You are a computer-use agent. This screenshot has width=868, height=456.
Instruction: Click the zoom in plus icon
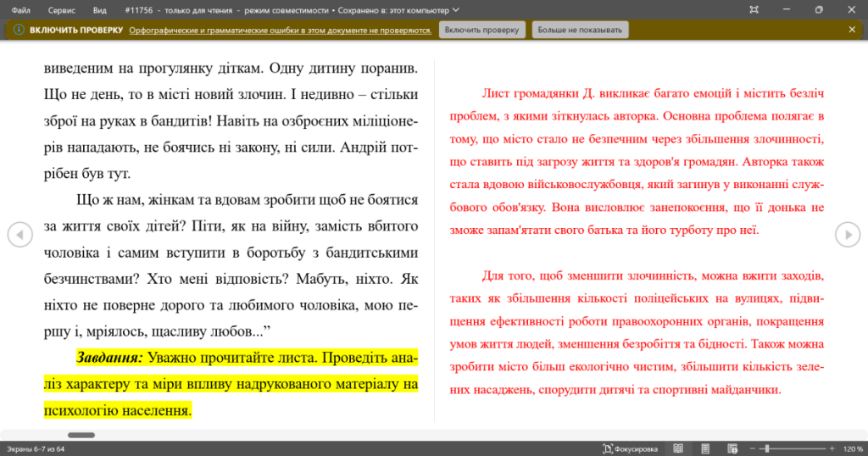point(832,448)
